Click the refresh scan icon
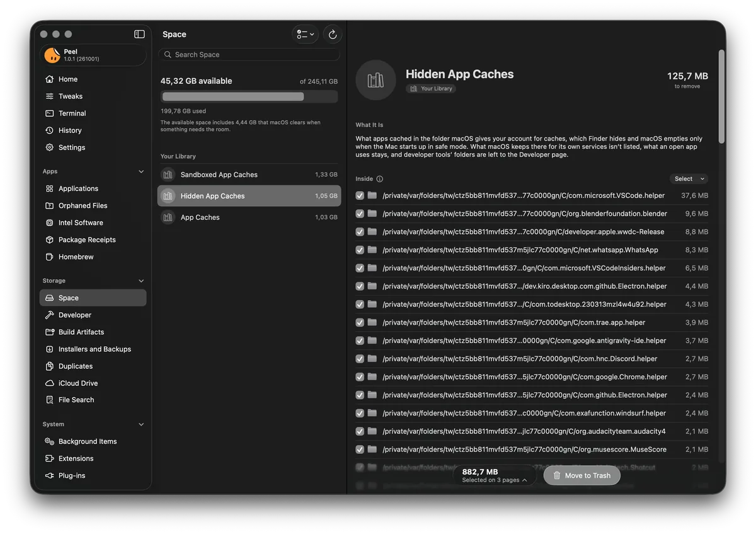The image size is (756, 534). pos(333,34)
